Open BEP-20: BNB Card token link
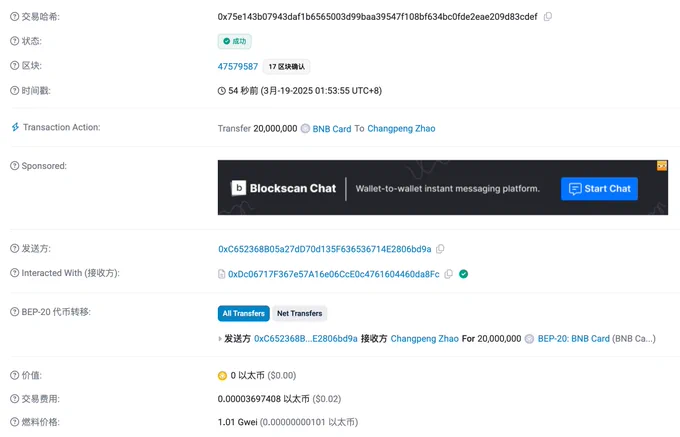680x437 pixels. coord(574,339)
